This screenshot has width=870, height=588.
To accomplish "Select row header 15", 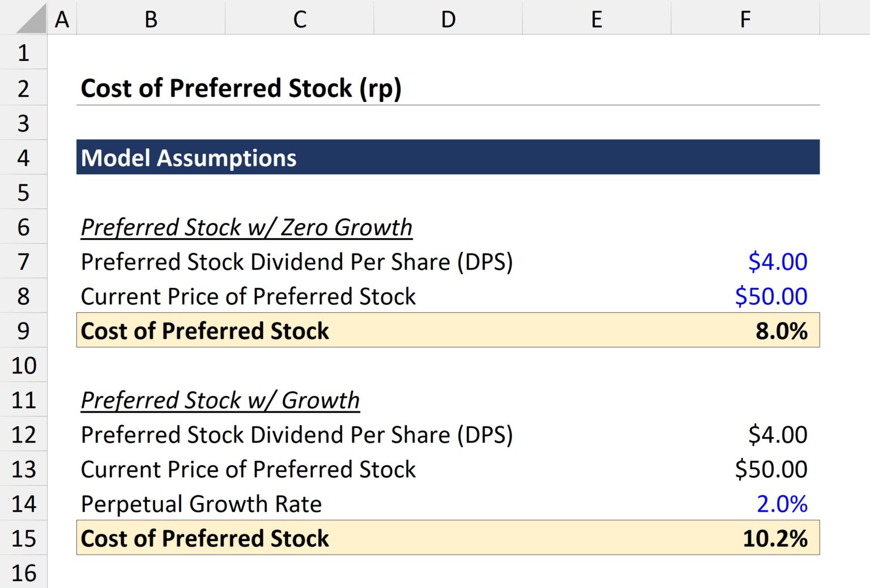I will click(x=23, y=539).
